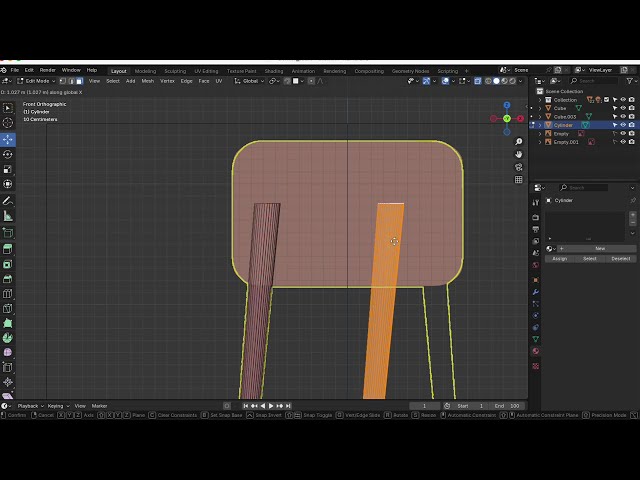The width and height of the screenshot is (640, 480).
Task: Select the Bevel tool
Action: [8, 279]
